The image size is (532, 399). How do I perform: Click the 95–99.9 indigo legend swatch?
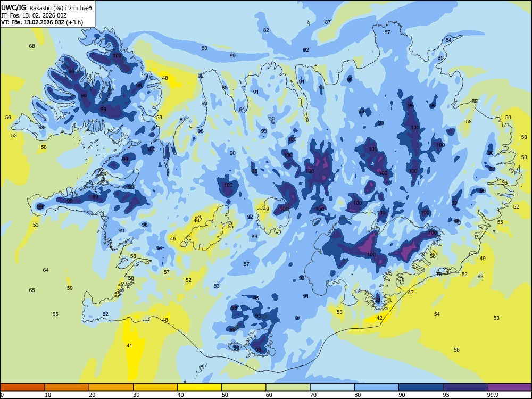tap(465, 387)
